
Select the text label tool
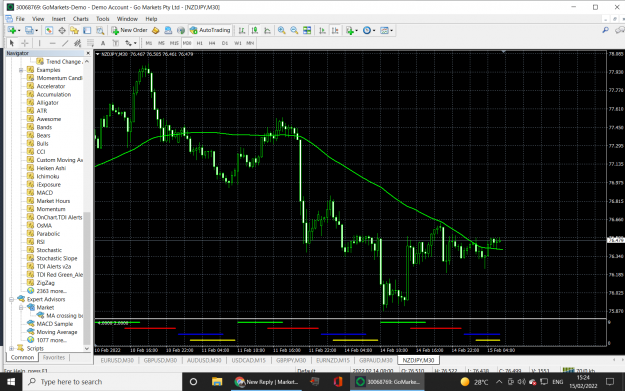pos(116,43)
